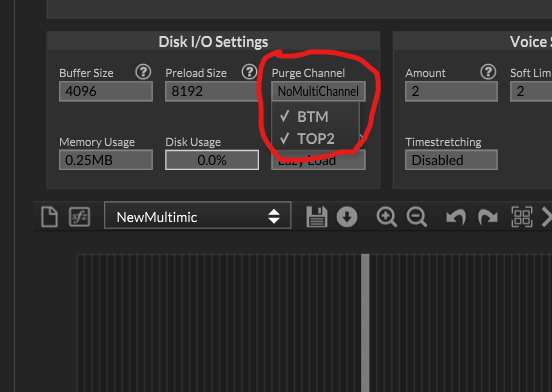Open voice Amount help question mark
The image size is (552, 392).
coord(488,72)
